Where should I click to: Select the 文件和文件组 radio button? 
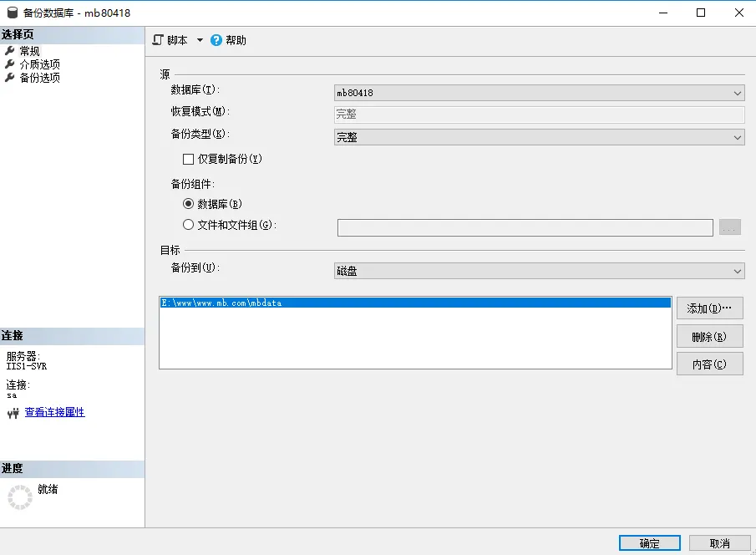click(188, 224)
